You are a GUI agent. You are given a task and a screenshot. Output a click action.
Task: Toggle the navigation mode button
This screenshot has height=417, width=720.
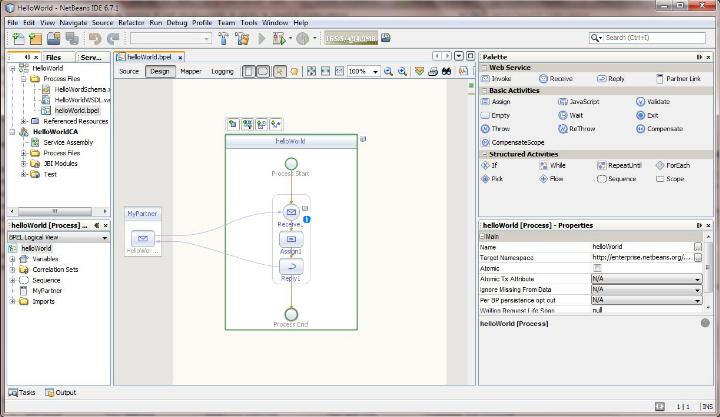(280, 71)
